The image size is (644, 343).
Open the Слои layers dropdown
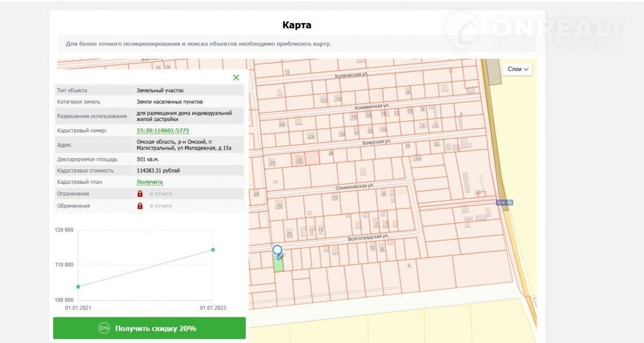(x=518, y=69)
